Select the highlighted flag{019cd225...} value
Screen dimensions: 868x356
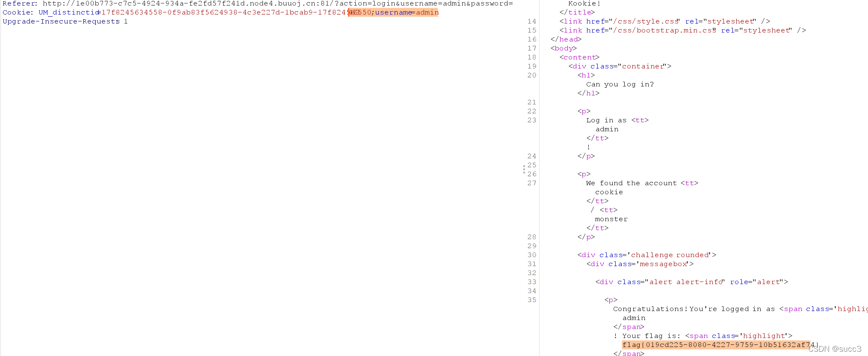coord(720,345)
